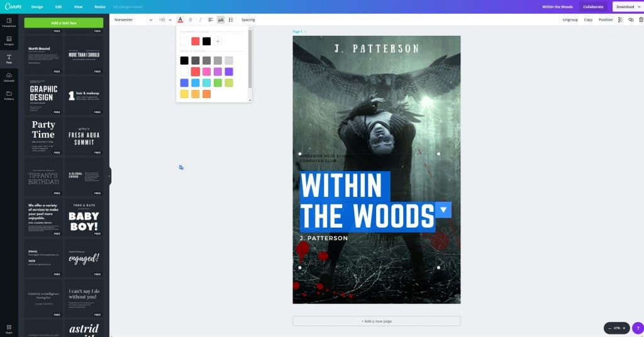Viewport: 644px width, 337px height.
Task: Open the Folders sidebar panel
Action: tap(9, 96)
